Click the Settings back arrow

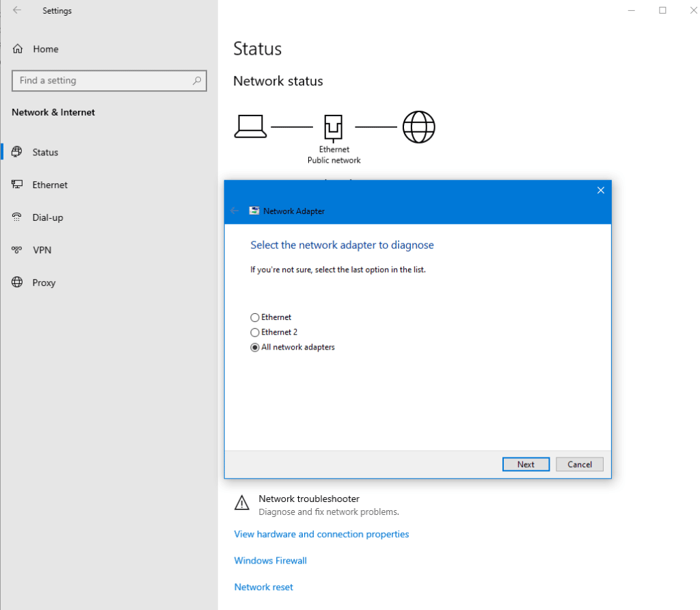[17, 10]
